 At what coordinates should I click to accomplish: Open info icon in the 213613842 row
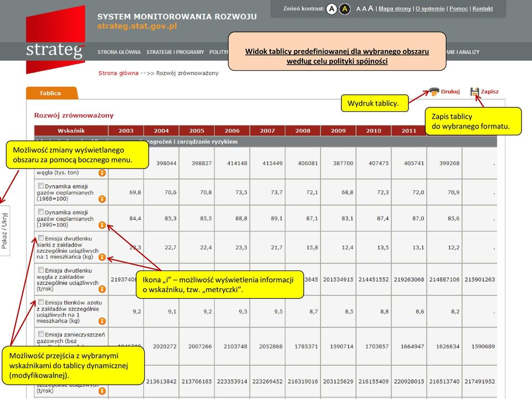tap(102, 391)
